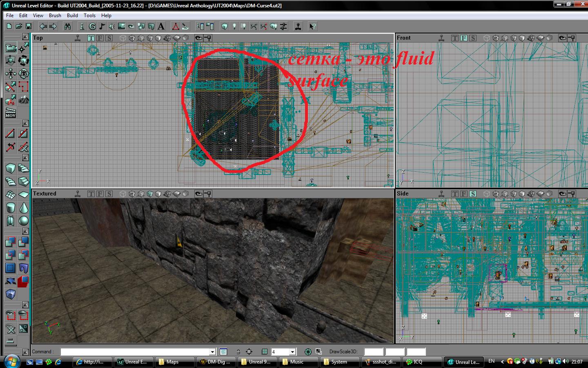Screen dimensions: 588x368
Task: Click the Save level floppy icon
Action: [x=29, y=26]
